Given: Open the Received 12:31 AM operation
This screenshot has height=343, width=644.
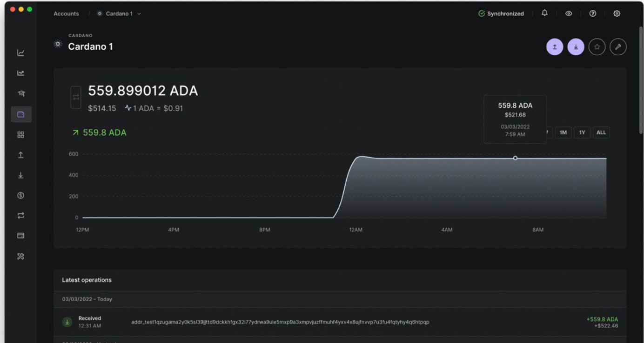Looking at the screenshot, I should tap(340, 322).
